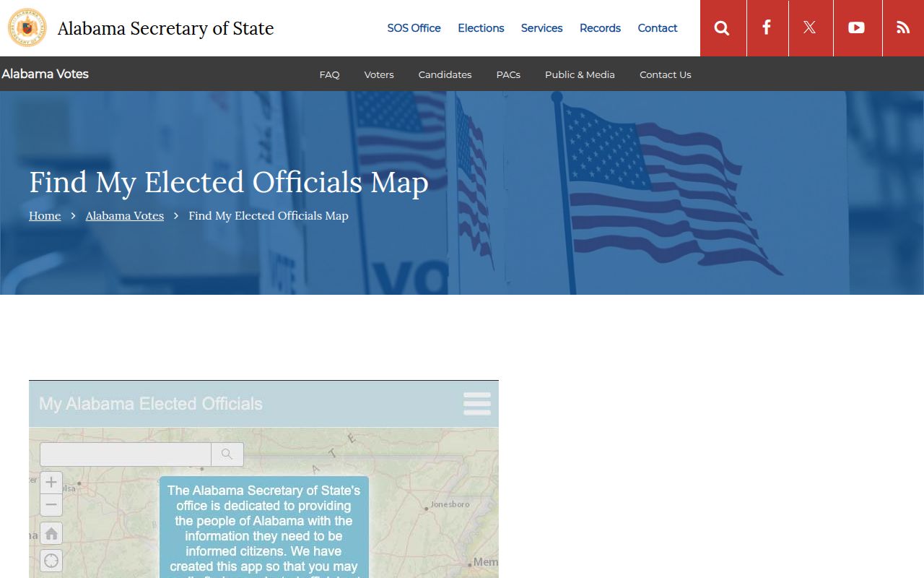
Task: Click the My Alabama Elected Officials heading
Action: click(151, 404)
